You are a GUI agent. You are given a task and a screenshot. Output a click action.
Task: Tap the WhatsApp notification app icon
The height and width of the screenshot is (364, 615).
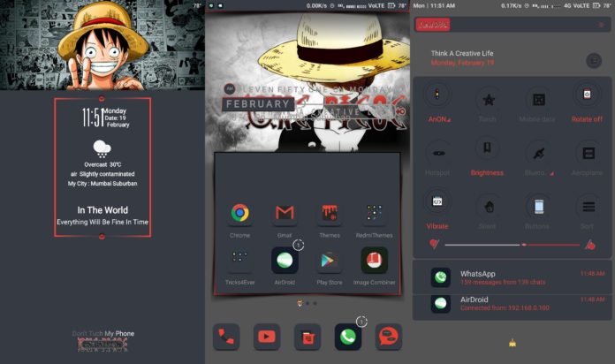(x=440, y=277)
